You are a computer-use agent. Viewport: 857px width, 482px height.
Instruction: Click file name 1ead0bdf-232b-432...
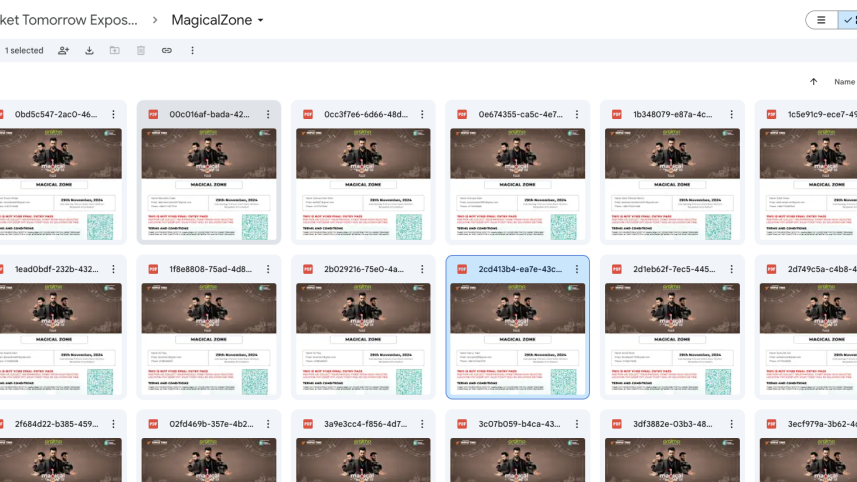56,269
